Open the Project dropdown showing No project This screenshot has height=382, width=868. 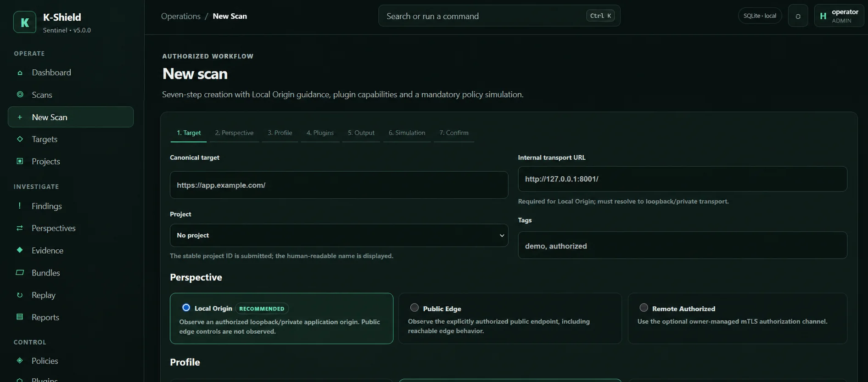pyautogui.click(x=339, y=235)
